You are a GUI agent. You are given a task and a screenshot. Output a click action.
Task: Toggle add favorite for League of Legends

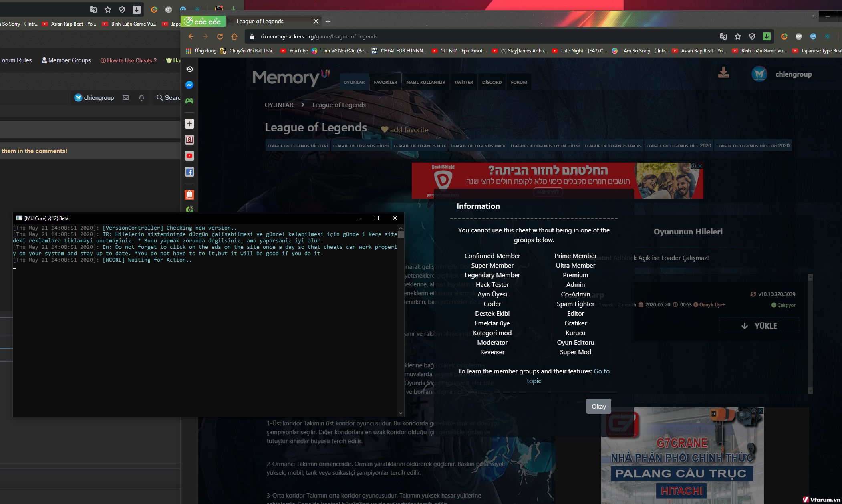(405, 129)
